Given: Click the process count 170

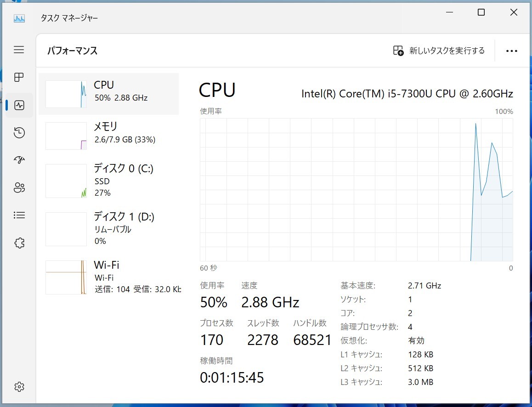Looking at the screenshot, I should 212,340.
